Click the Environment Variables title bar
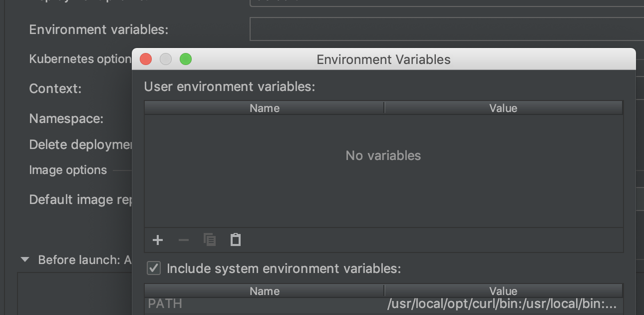 (383, 59)
